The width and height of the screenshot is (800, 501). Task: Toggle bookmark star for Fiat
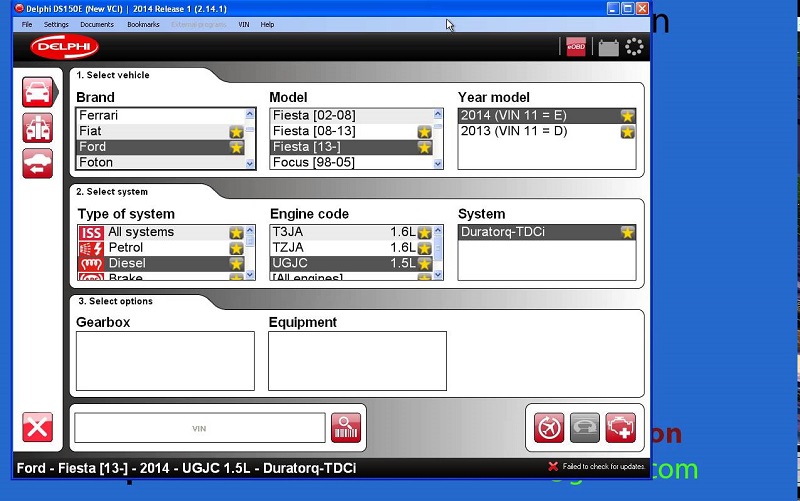click(236, 132)
